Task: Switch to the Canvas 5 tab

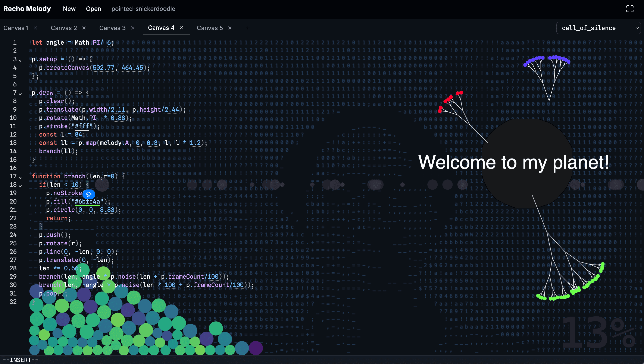Action: [x=209, y=28]
